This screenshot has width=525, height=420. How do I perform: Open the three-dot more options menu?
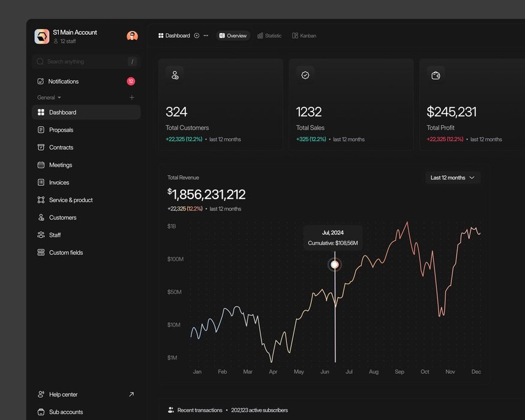[x=206, y=36]
